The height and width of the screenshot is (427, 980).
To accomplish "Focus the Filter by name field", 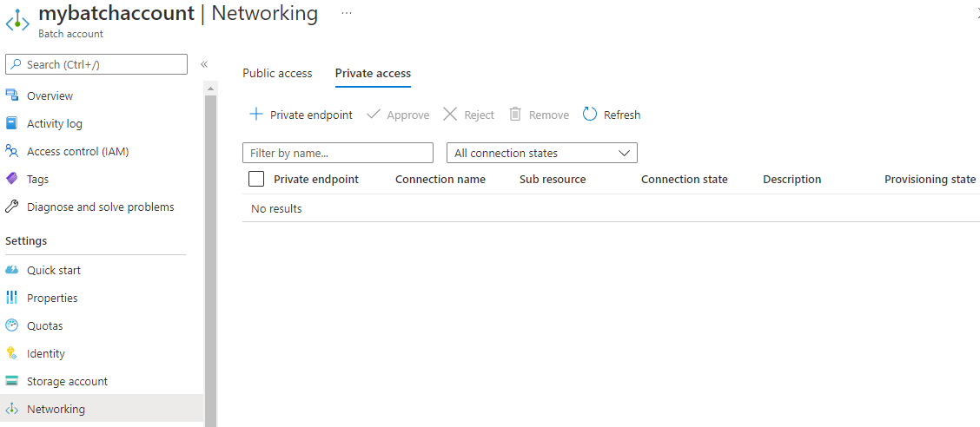I will pos(337,153).
